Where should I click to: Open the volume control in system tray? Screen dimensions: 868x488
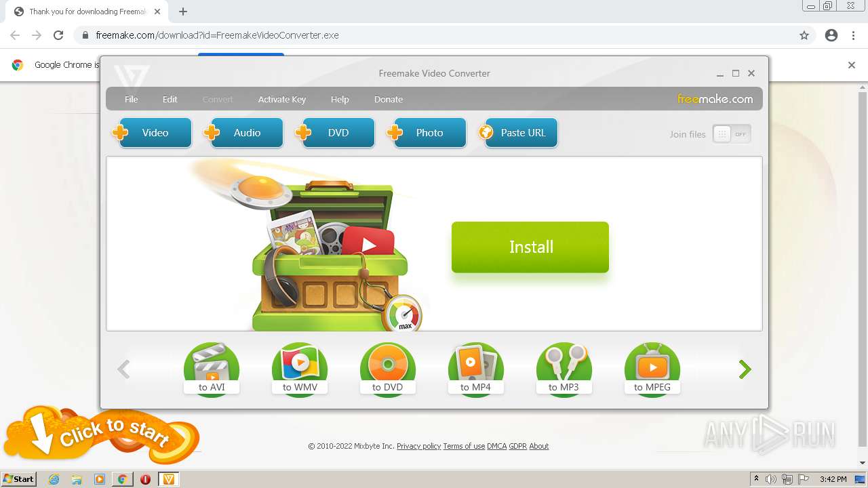click(x=771, y=479)
